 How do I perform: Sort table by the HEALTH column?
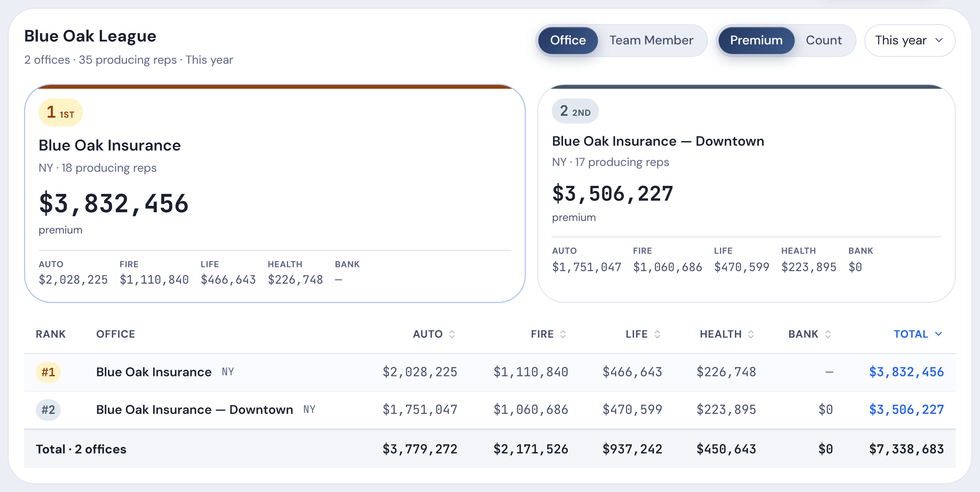tap(727, 334)
